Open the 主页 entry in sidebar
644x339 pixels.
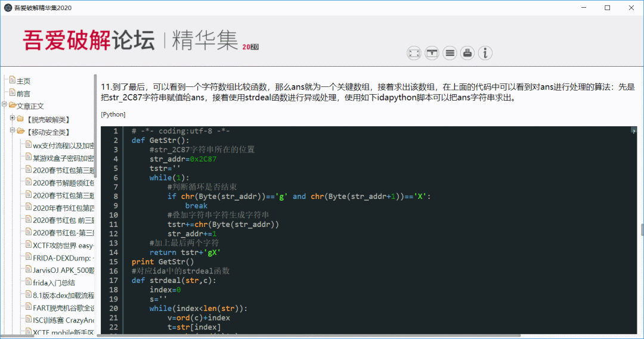pos(23,81)
